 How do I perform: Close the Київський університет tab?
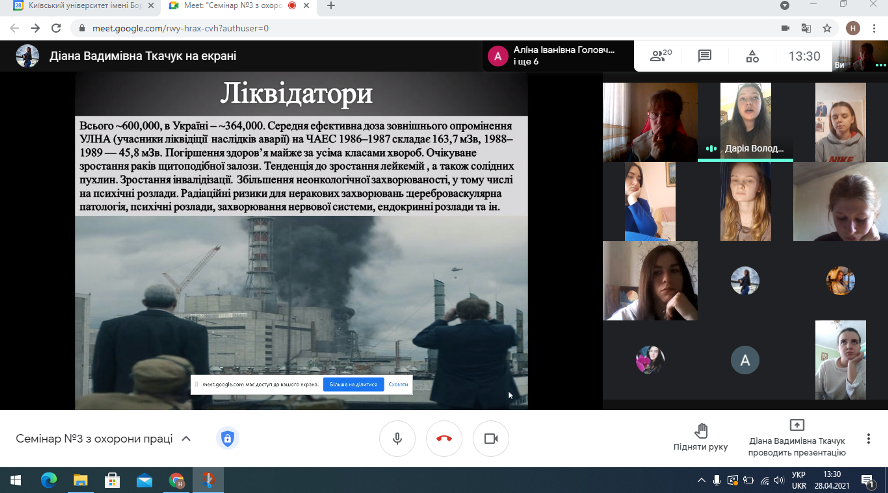pyautogui.click(x=151, y=6)
